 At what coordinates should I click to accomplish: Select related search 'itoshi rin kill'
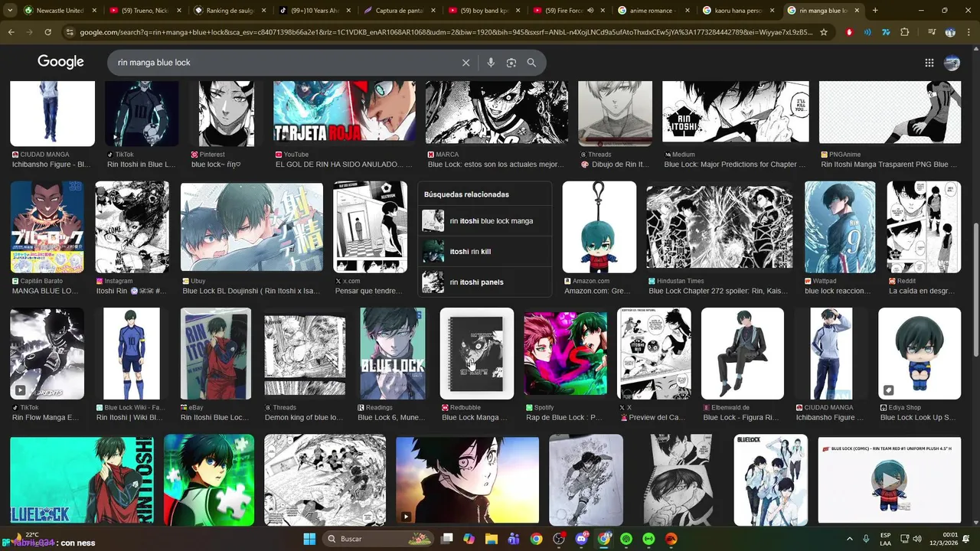[485, 251]
